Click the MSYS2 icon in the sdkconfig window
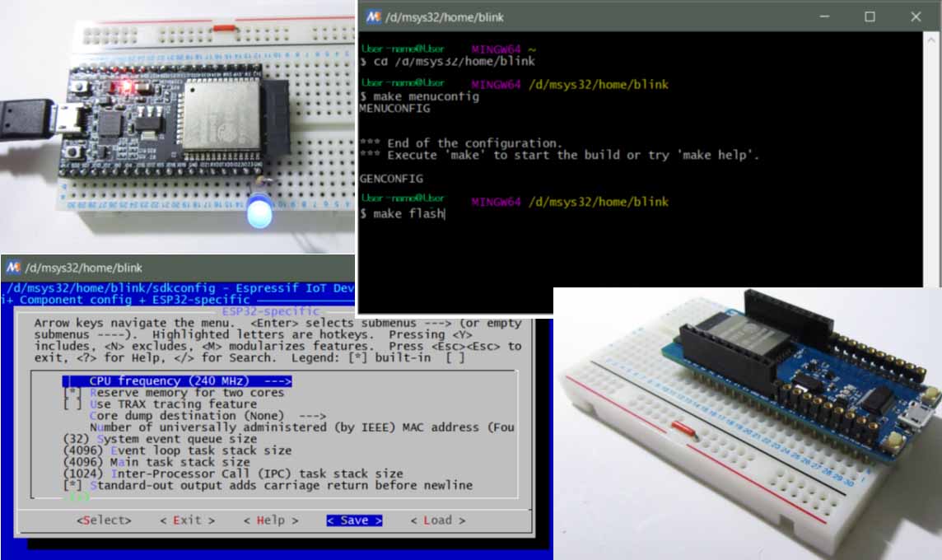 point(13,268)
